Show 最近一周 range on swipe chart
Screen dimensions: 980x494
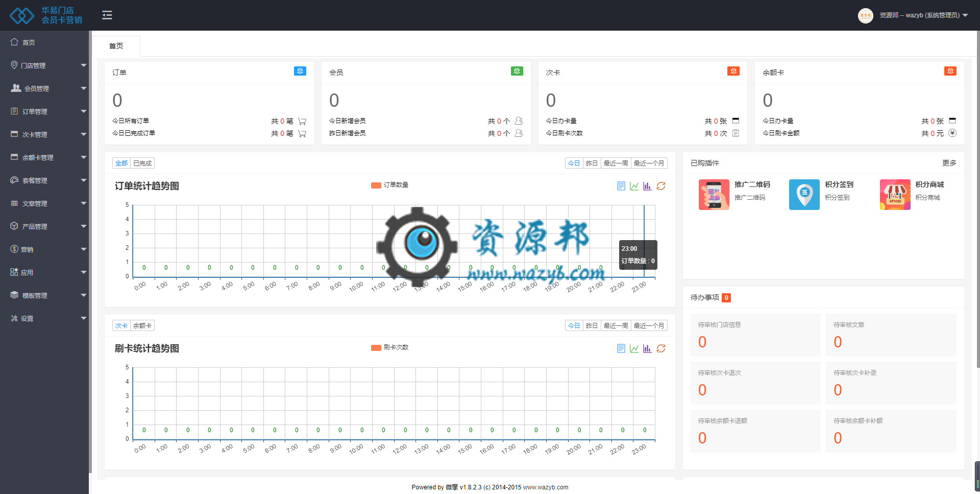tap(616, 326)
